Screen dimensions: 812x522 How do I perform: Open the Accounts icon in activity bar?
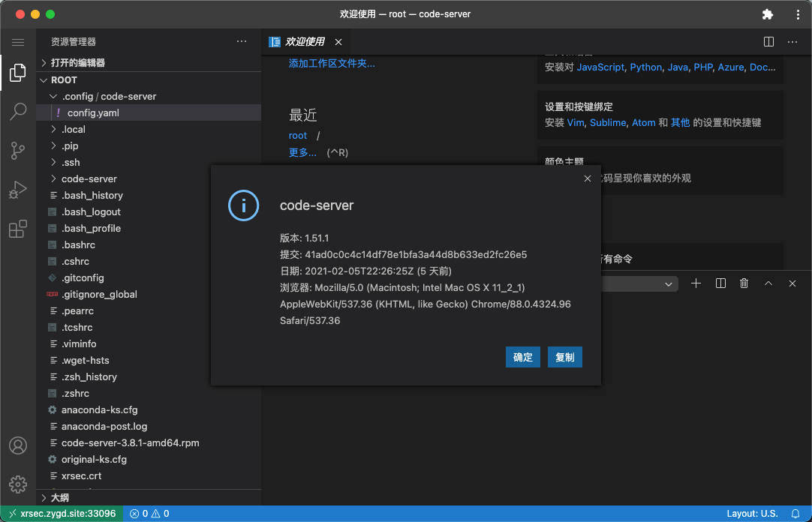pos(17,445)
